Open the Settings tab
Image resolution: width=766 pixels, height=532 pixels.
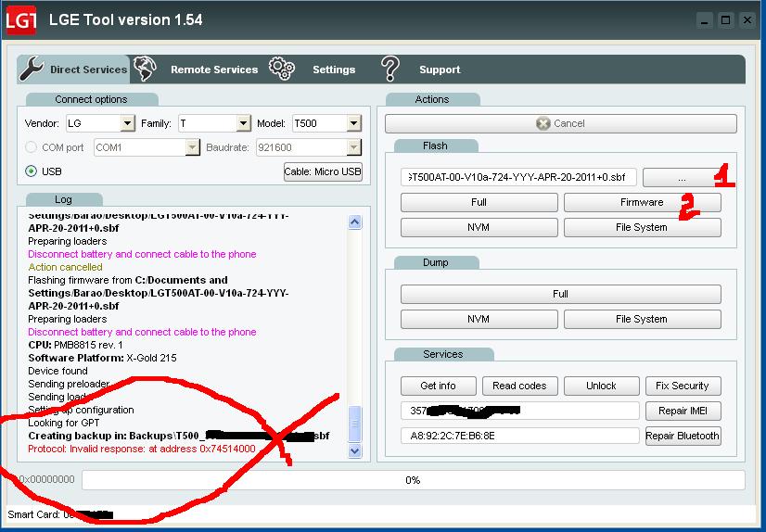[x=334, y=70]
